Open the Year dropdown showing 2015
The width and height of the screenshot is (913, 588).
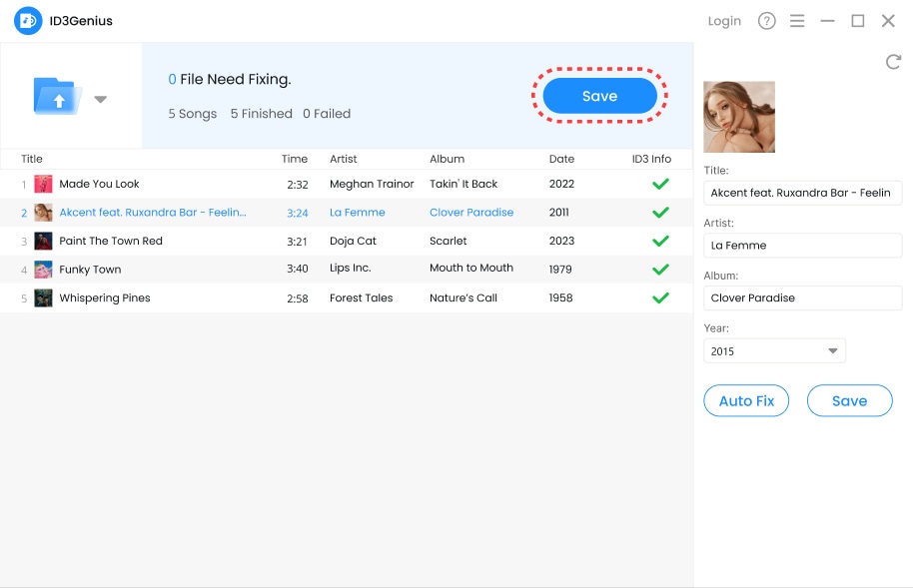(x=774, y=351)
